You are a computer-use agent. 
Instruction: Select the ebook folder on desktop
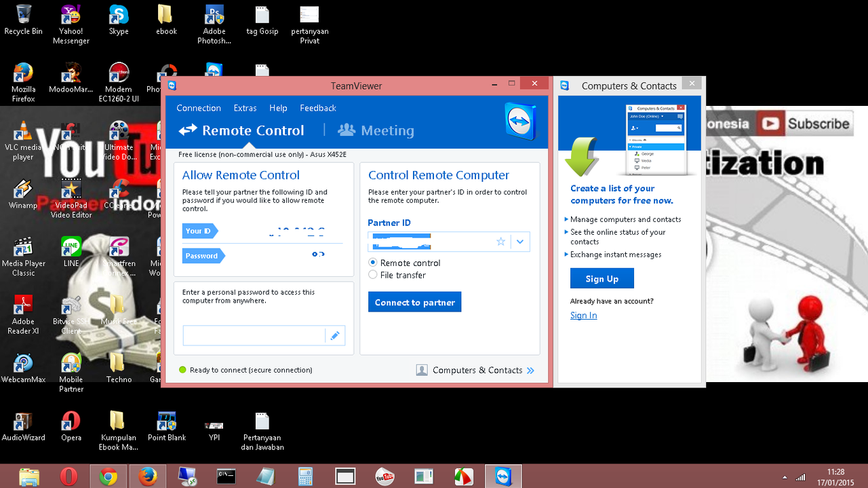tap(166, 20)
